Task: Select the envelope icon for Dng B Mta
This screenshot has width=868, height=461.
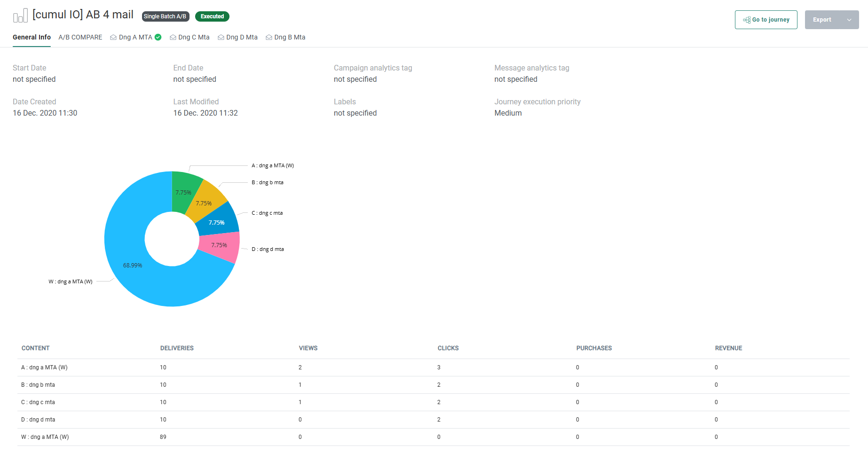Action: point(269,38)
